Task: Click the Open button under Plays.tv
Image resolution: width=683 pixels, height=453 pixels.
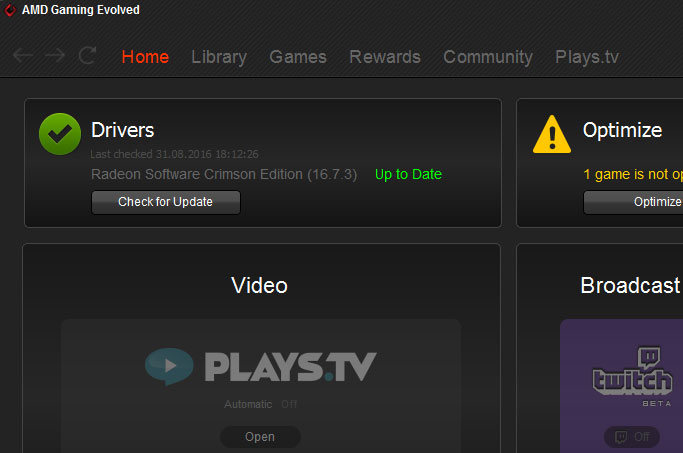Action: (x=260, y=437)
